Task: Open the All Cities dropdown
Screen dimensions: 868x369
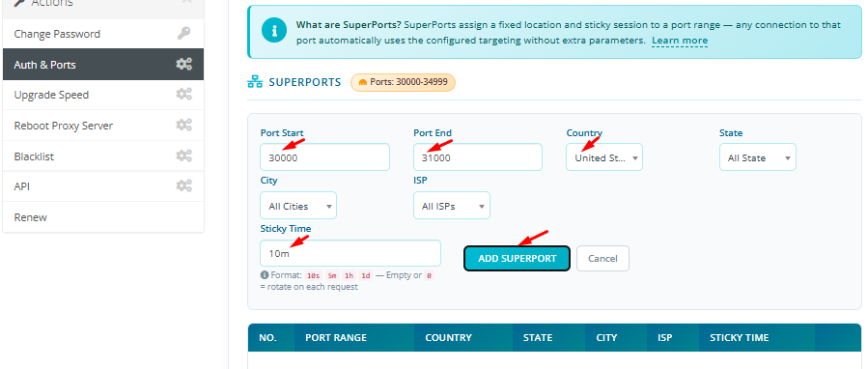Action: coord(298,206)
